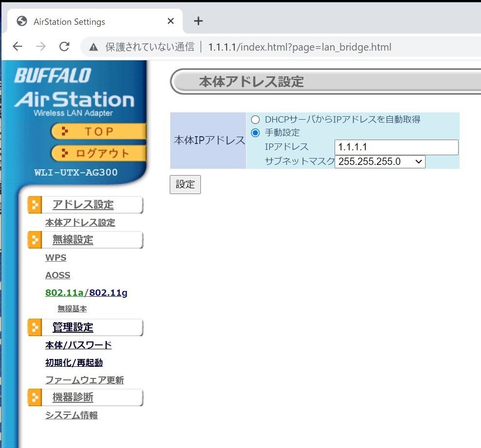Close the AirStation Settings tab
Image resolution: width=481 pixels, height=448 pixels.
(171, 21)
